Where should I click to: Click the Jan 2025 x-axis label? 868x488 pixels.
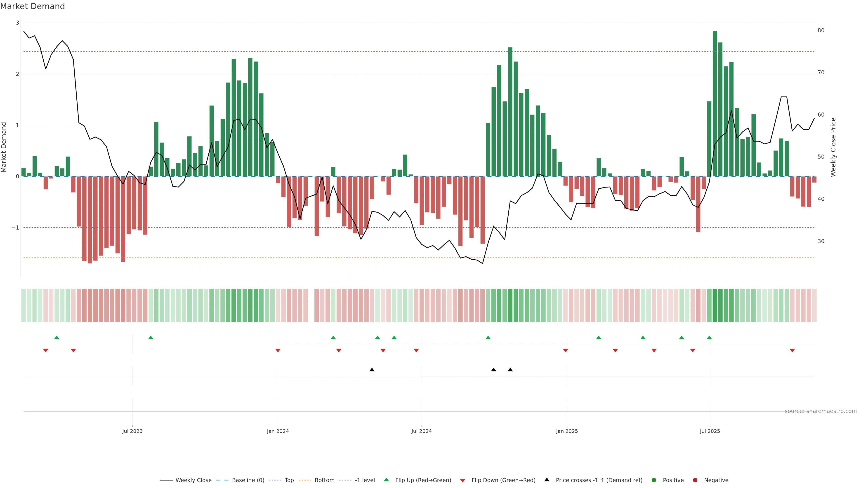(567, 431)
